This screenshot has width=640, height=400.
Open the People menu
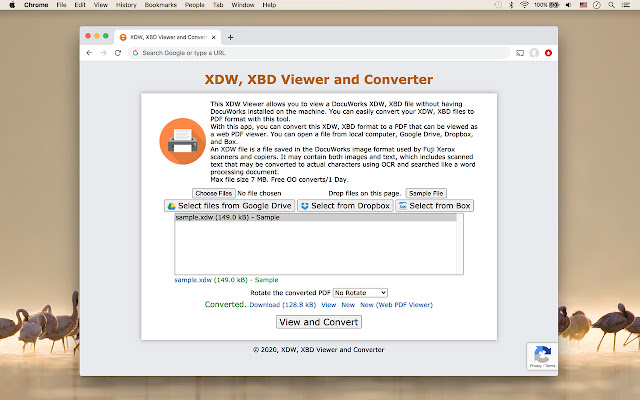click(195, 5)
